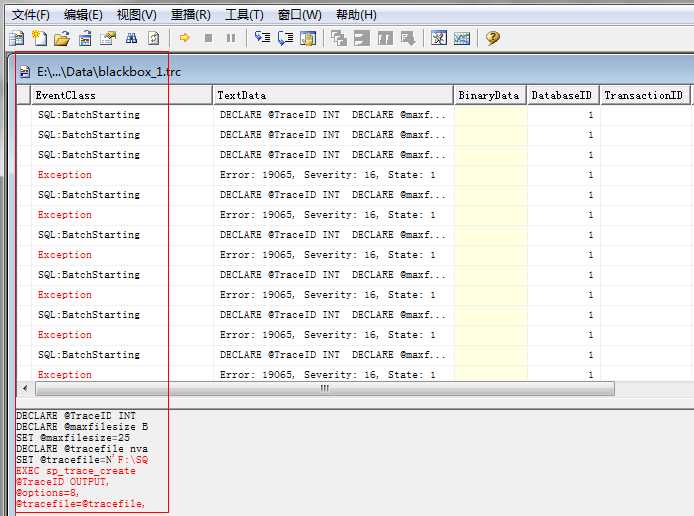Click the Open Trace Table icon

click(x=85, y=39)
